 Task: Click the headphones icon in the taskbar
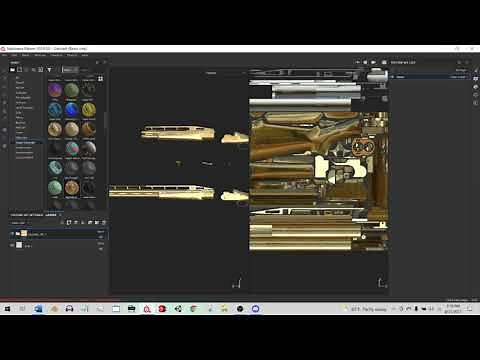click(69, 309)
